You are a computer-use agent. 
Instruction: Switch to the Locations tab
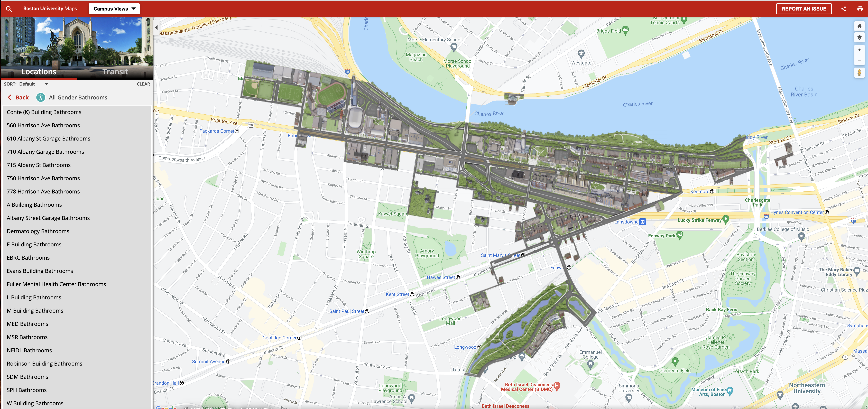39,72
